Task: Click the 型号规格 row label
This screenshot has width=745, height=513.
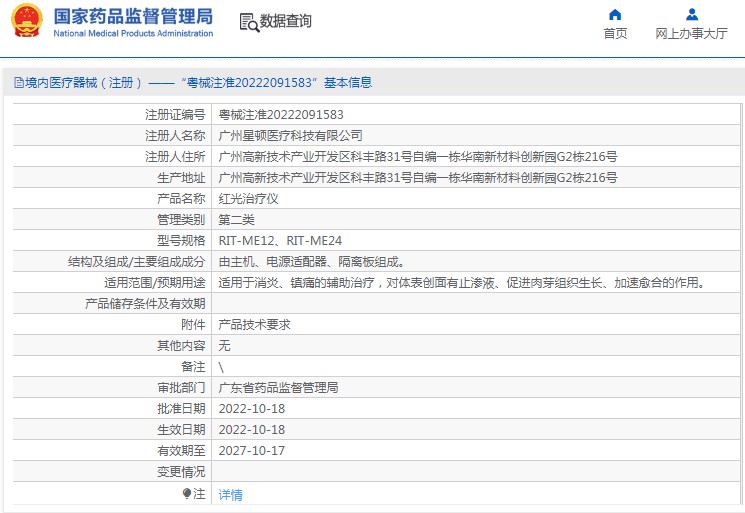Action: pos(181,241)
